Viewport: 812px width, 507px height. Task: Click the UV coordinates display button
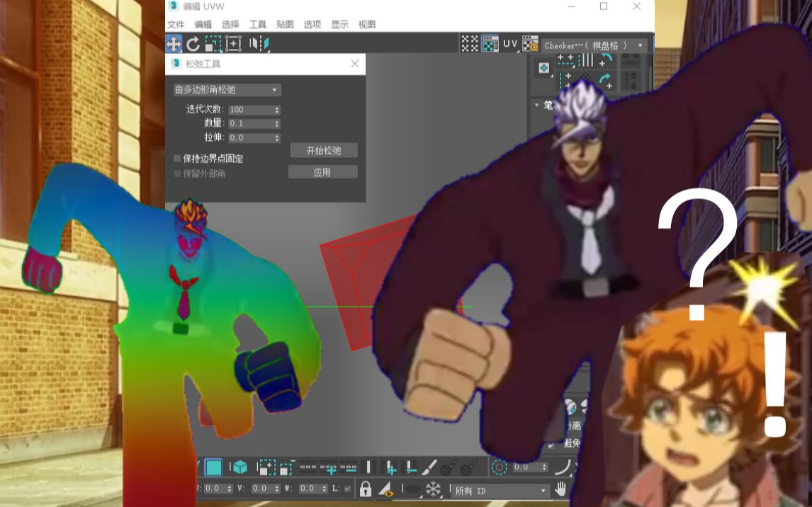tap(510, 44)
